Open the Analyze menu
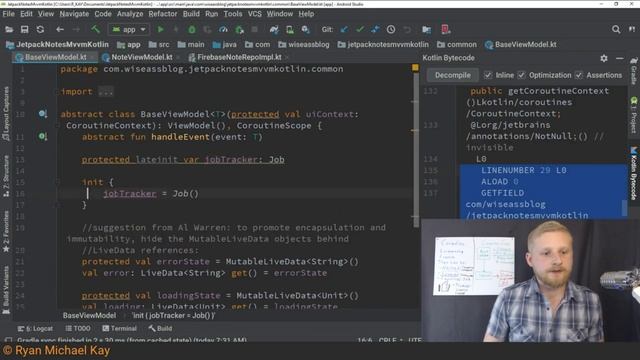The height and width of the screenshot is (360, 640). coord(130,13)
